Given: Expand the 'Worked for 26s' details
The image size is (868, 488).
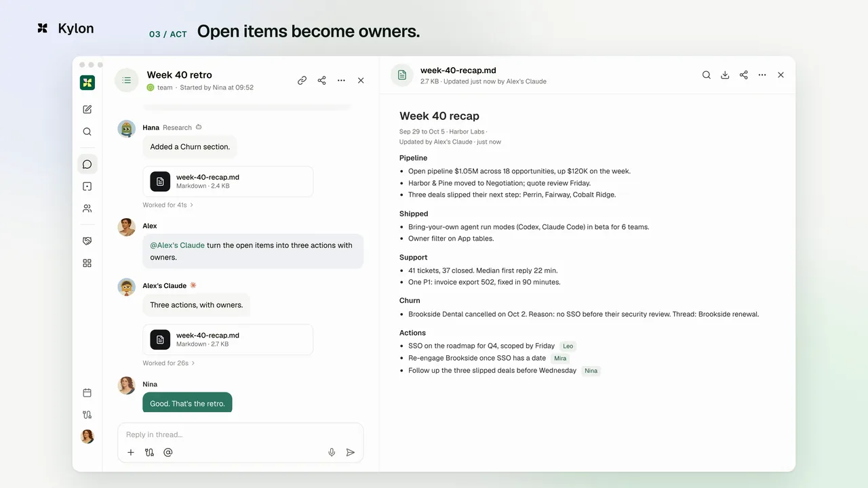Looking at the screenshot, I should click(168, 363).
